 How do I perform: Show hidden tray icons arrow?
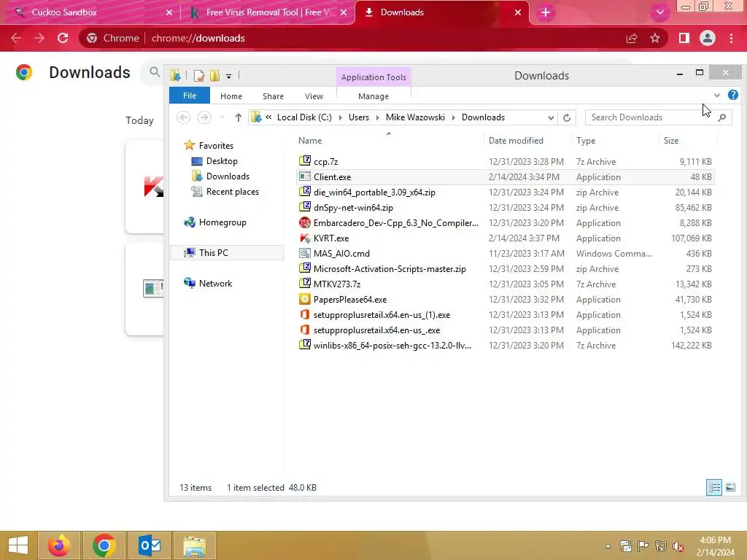608,546
